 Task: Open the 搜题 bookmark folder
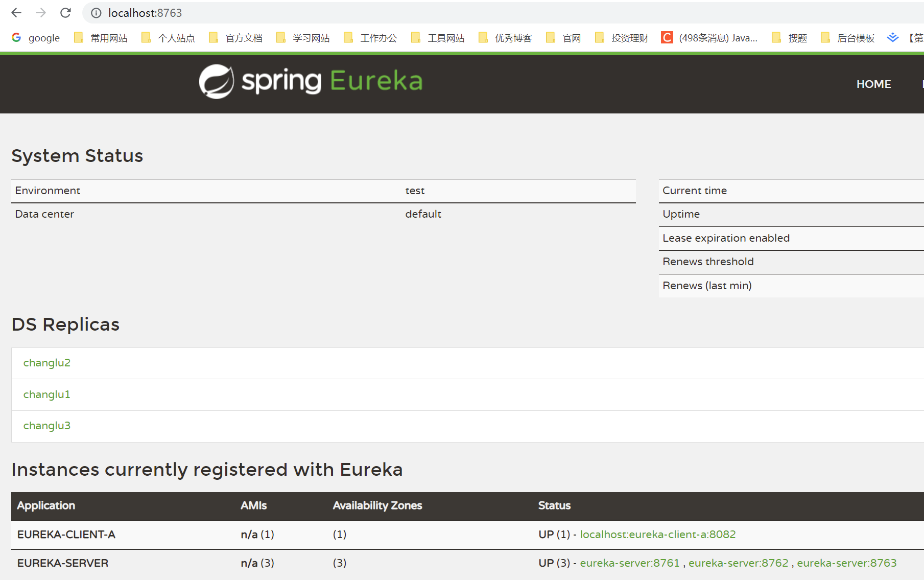(x=790, y=38)
